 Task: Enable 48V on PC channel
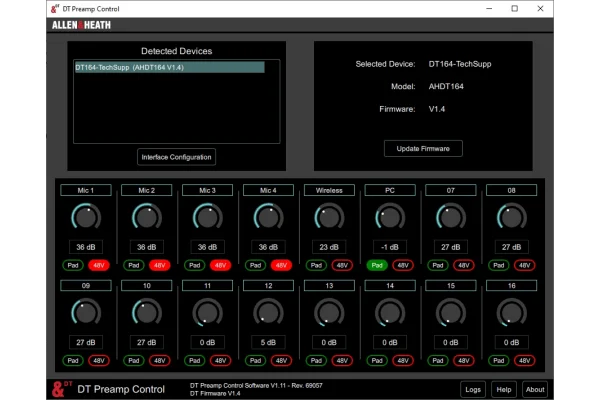tap(403, 265)
